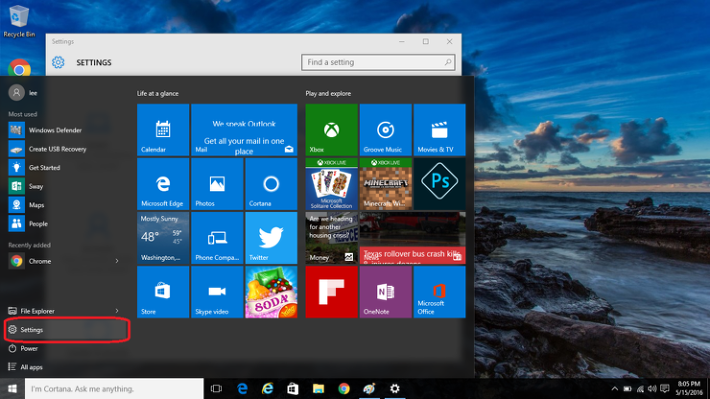
Task: Open Chrome from the taskbar
Action: (344, 389)
